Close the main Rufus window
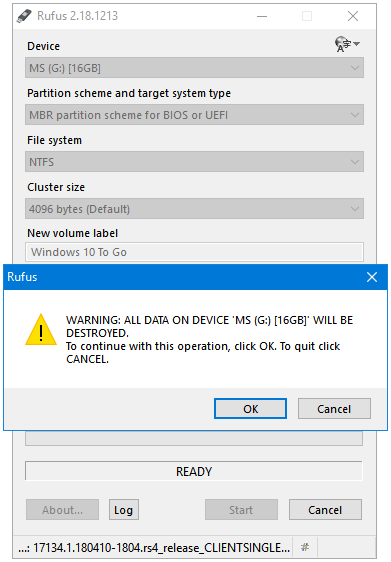391x562 pixels. (x=353, y=16)
